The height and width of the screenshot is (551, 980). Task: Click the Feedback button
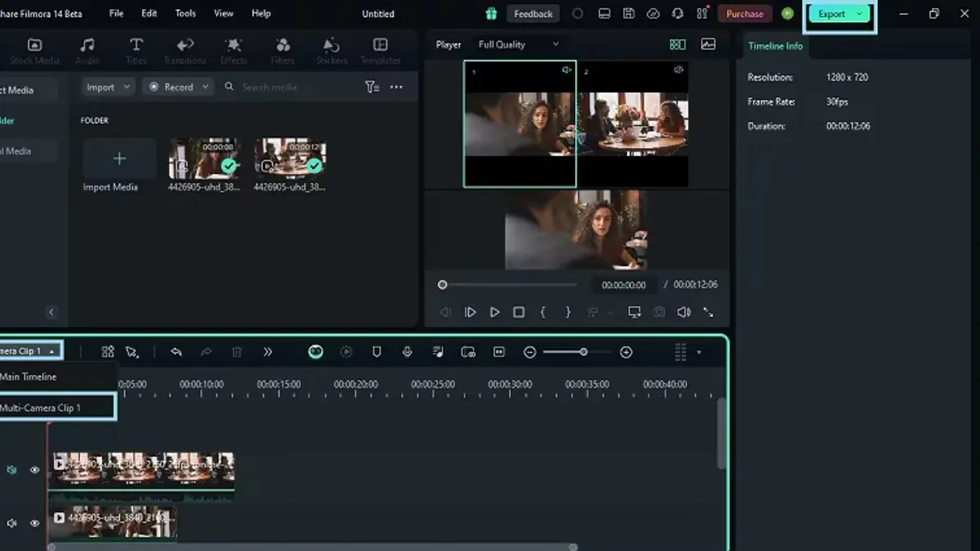pyautogui.click(x=533, y=14)
